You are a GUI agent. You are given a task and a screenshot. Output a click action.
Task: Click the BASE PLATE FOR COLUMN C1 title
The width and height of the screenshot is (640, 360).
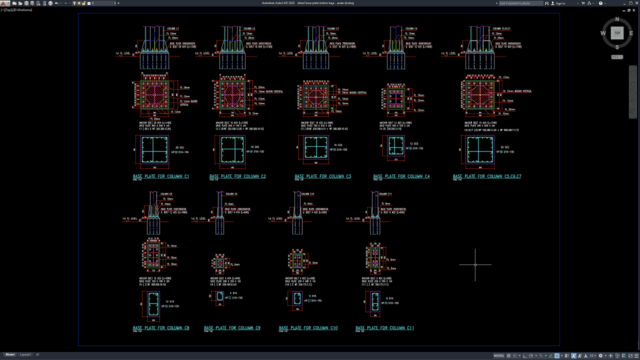tap(161, 176)
